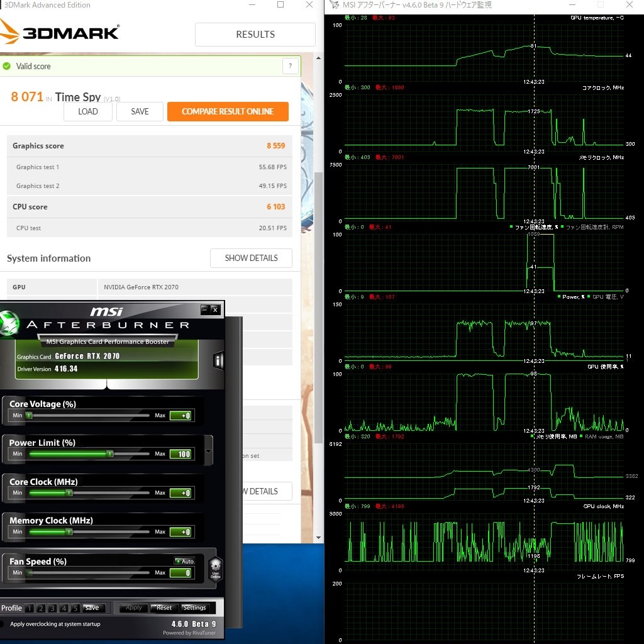Click the COMPARE RESULT ONLINE button
The image size is (644, 644).
(228, 111)
